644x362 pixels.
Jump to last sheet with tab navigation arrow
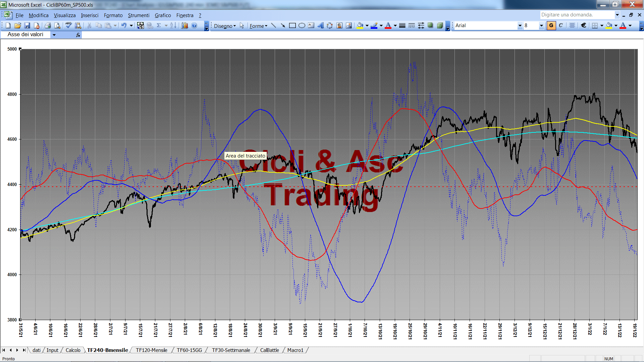(24, 350)
